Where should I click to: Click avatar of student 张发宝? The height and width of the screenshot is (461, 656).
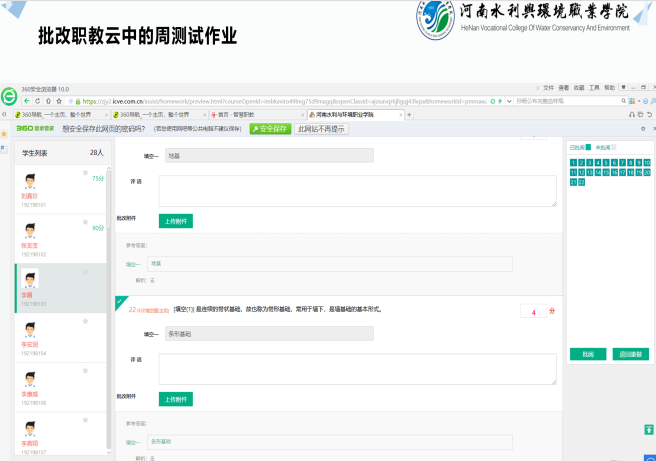click(x=30, y=230)
